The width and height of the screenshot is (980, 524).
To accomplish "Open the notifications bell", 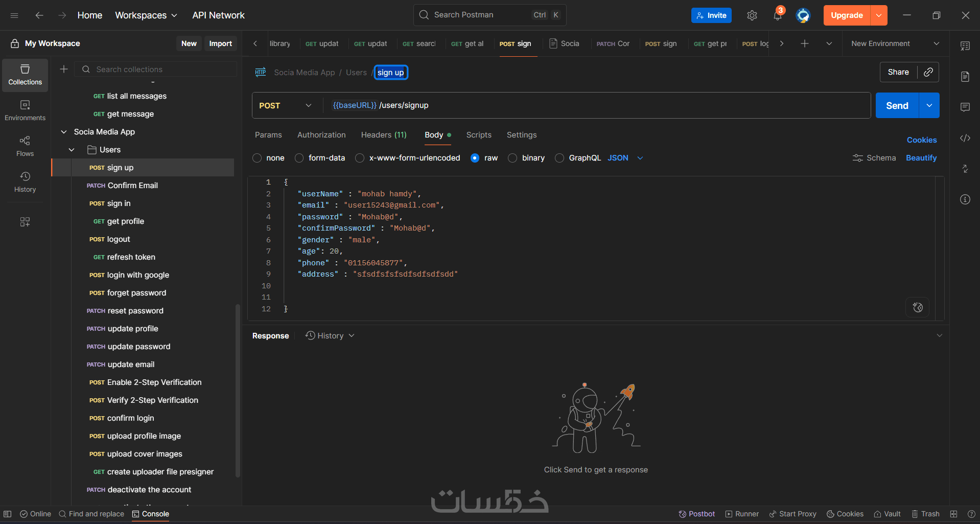I will [x=778, y=15].
